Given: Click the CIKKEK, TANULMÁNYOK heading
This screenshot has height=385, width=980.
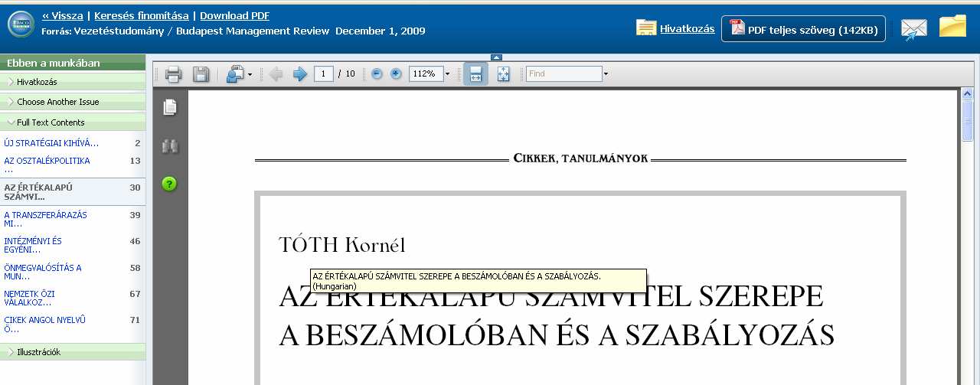Looking at the screenshot, I should [580, 158].
